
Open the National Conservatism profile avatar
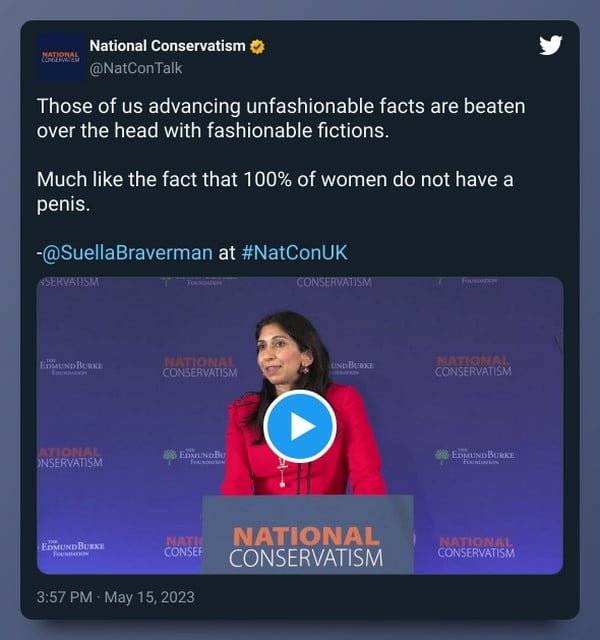[60, 57]
